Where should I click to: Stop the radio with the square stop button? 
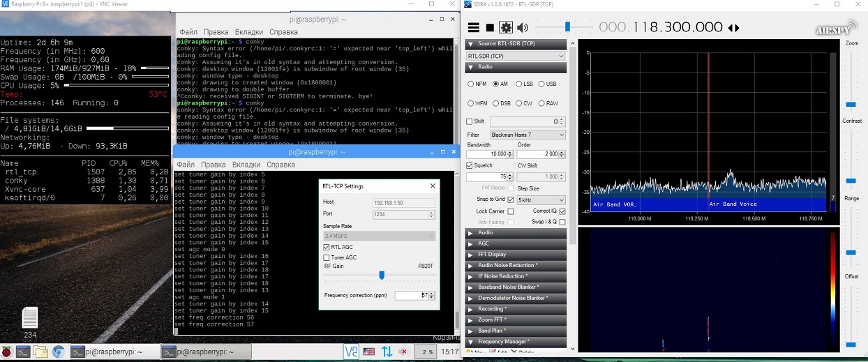[490, 28]
